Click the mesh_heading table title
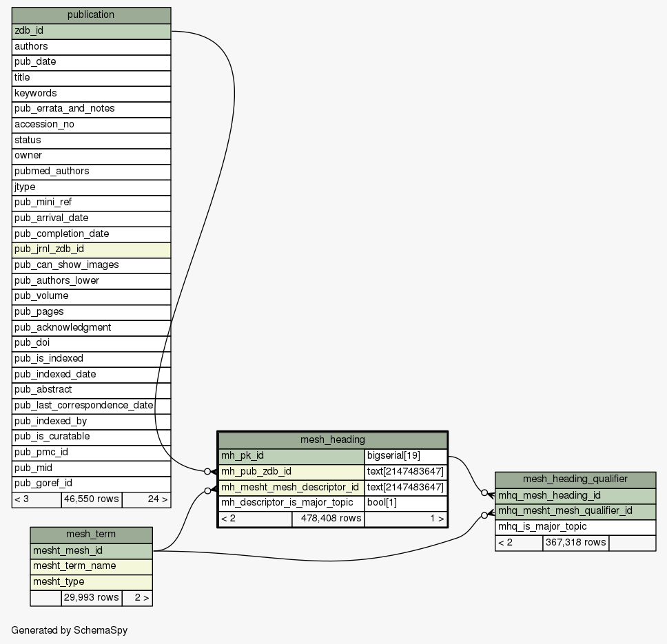 (x=332, y=440)
